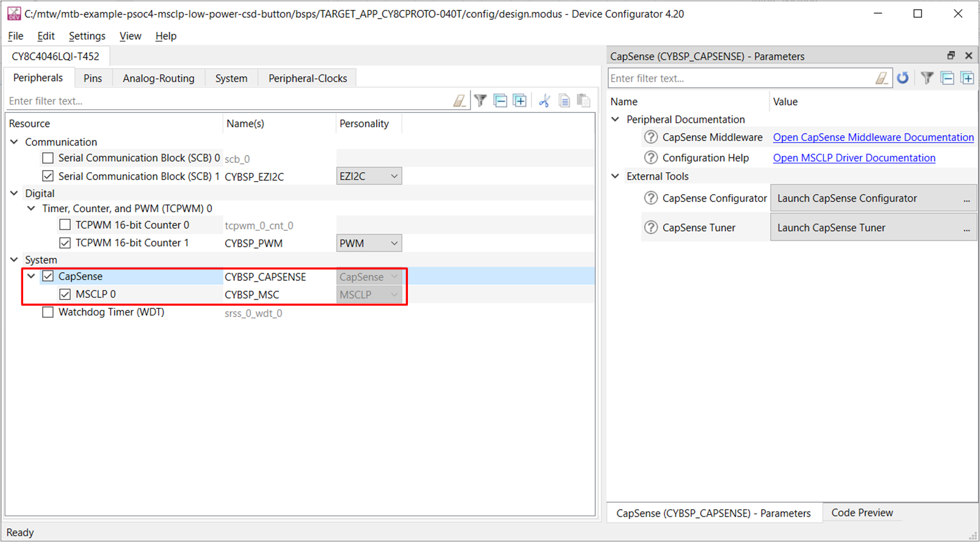This screenshot has height=542, width=980.
Task: Uncheck Serial Communication Block (SCB) 1
Action: coord(48,176)
